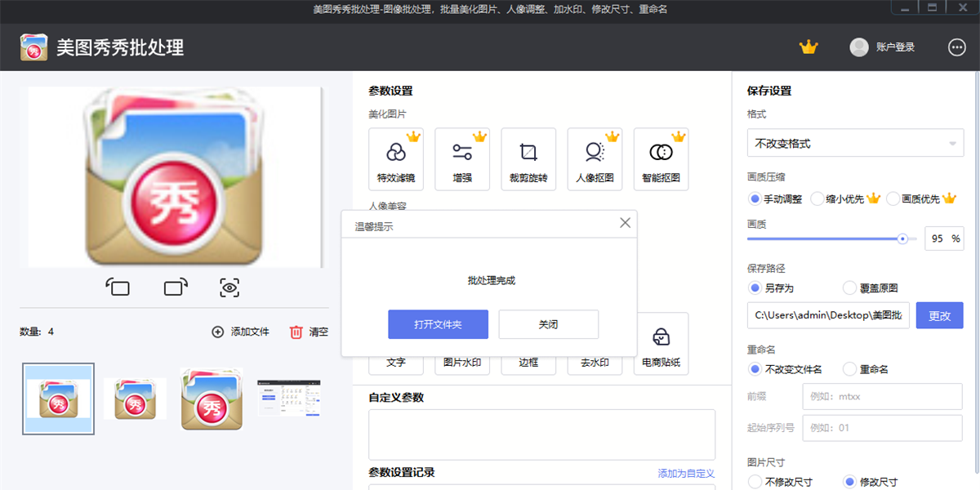Click the save path field C:\Users\admin\Desktop

coord(829,315)
